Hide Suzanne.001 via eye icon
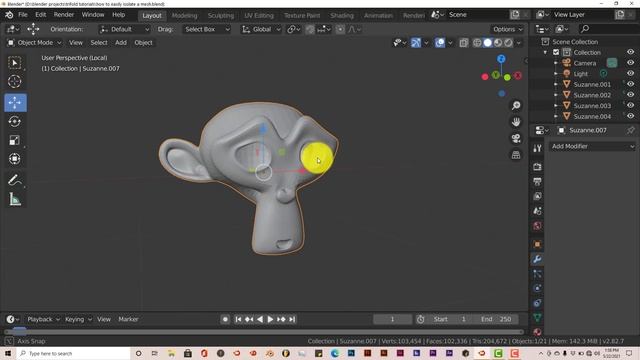 click(x=631, y=84)
